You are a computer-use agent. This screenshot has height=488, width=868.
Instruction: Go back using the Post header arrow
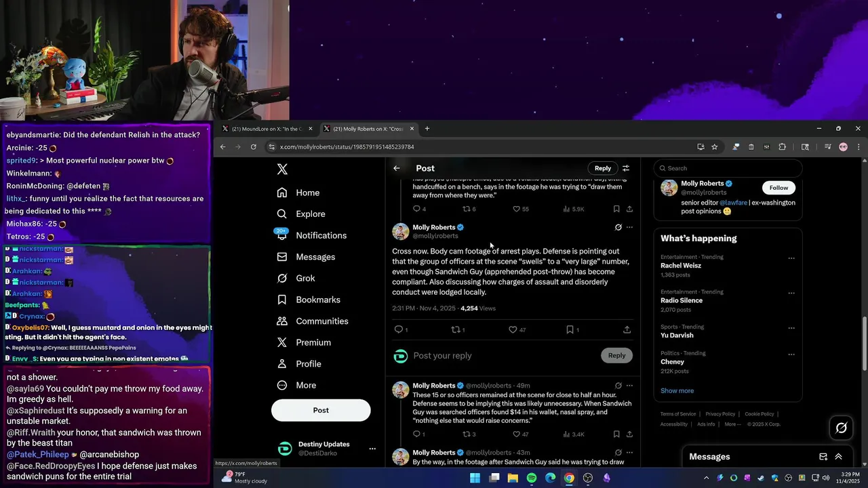click(397, 168)
